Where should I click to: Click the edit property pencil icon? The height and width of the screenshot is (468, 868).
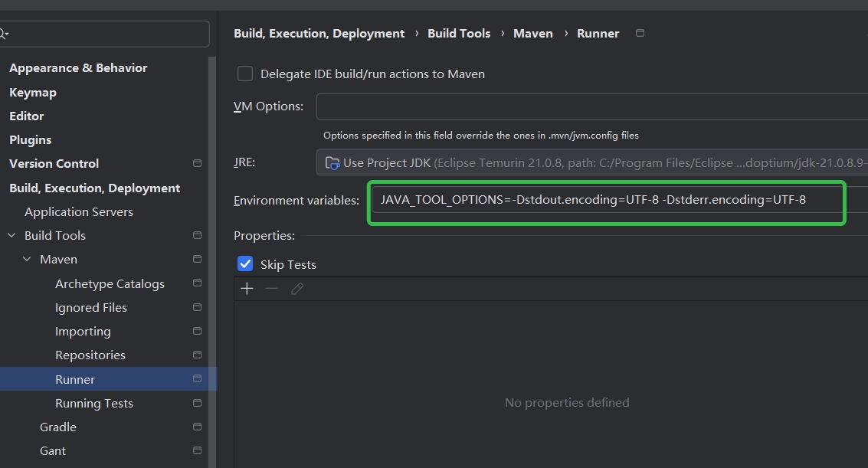[297, 288]
